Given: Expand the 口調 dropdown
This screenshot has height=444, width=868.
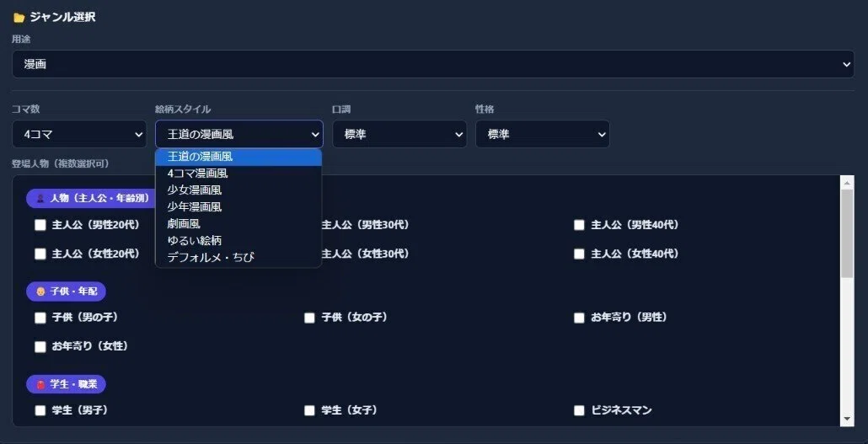Looking at the screenshot, I should coord(399,134).
